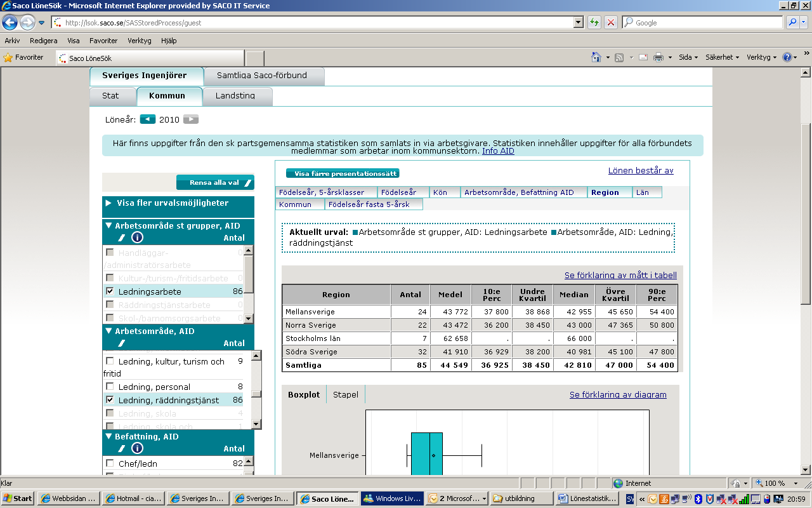Open the Help question mark icon
The image size is (812, 508).
pos(787,57)
